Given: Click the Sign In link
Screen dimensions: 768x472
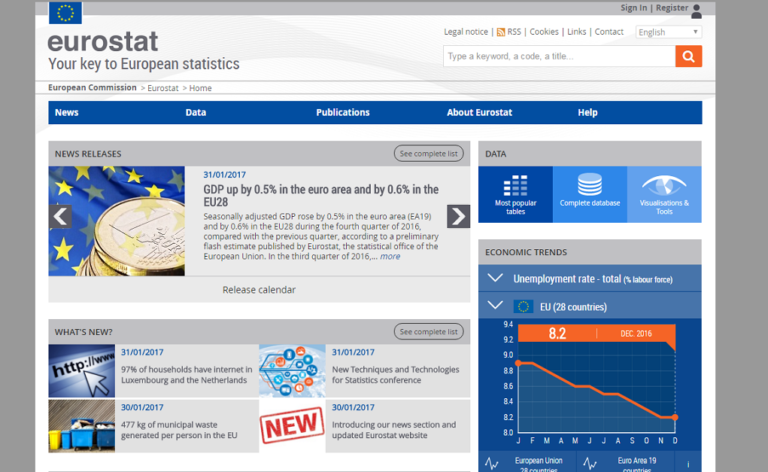Looking at the screenshot, I should 633,8.
